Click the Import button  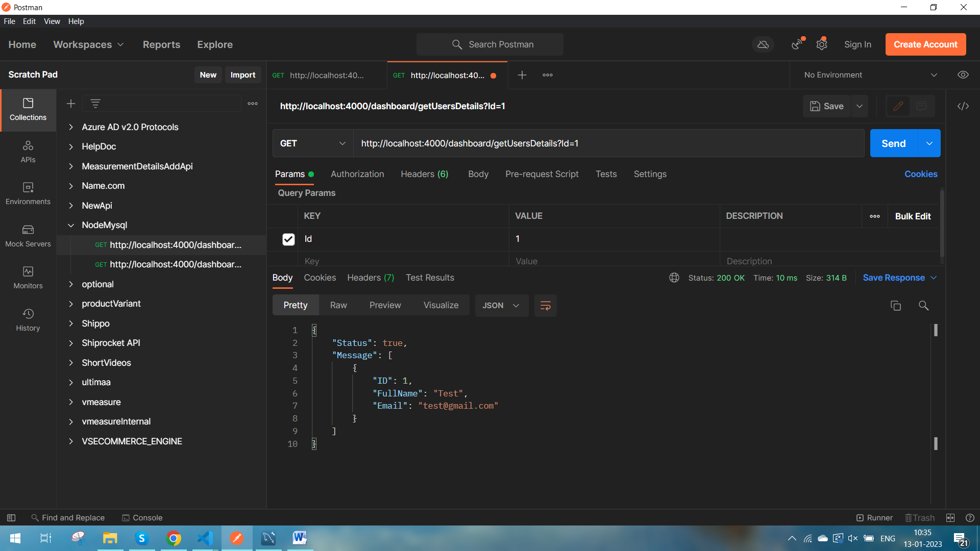pyautogui.click(x=243, y=75)
